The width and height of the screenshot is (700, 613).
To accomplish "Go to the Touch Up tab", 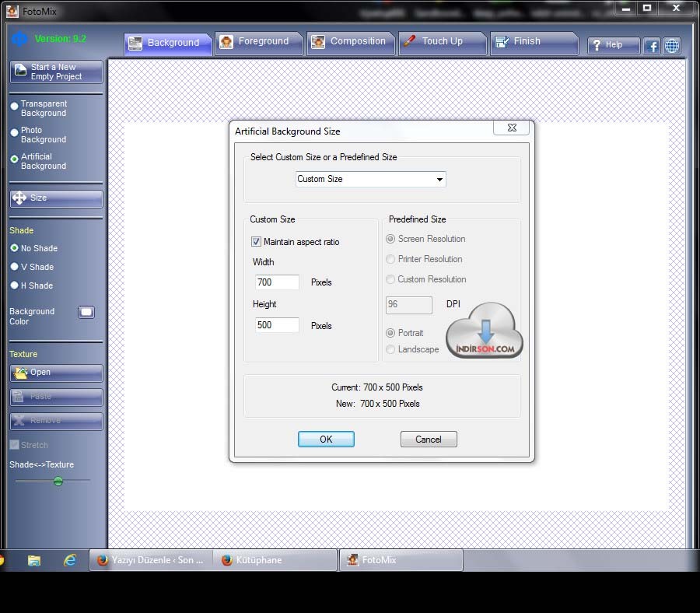I will [443, 43].
